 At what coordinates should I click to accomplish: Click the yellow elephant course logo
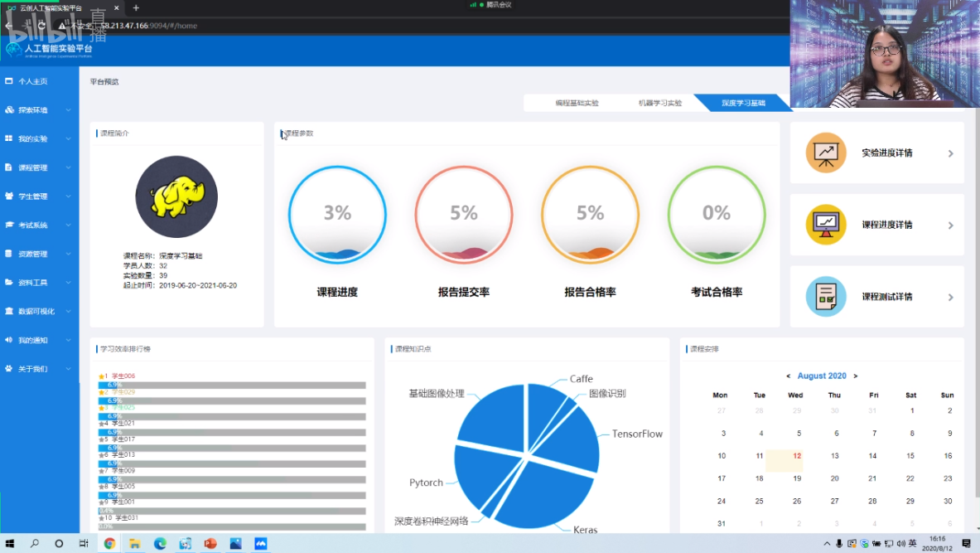176,197
